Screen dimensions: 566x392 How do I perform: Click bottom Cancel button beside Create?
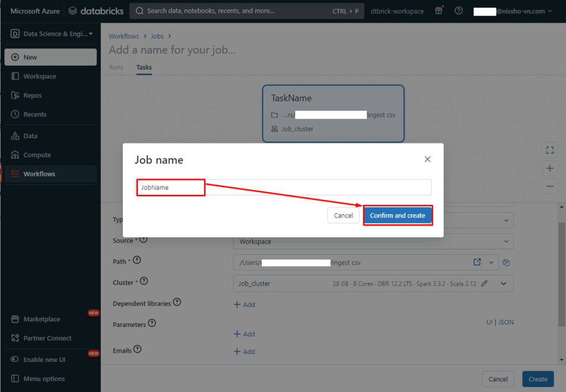tap(498, 379)
